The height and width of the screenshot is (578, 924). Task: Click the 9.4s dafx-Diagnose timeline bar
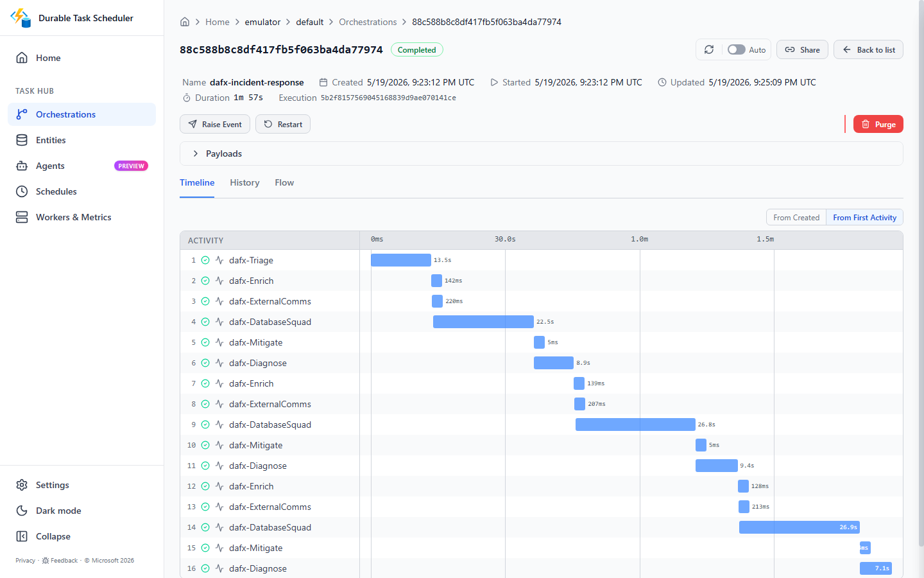(x=717, y=466)
